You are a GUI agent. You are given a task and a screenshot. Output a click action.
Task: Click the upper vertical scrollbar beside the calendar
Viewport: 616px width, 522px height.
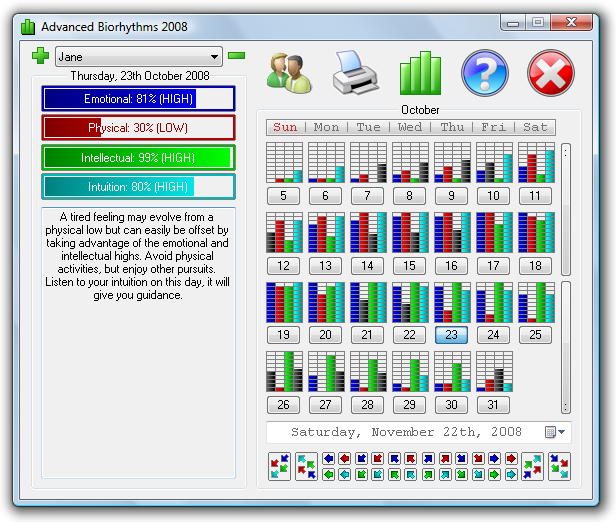(566, 209)
